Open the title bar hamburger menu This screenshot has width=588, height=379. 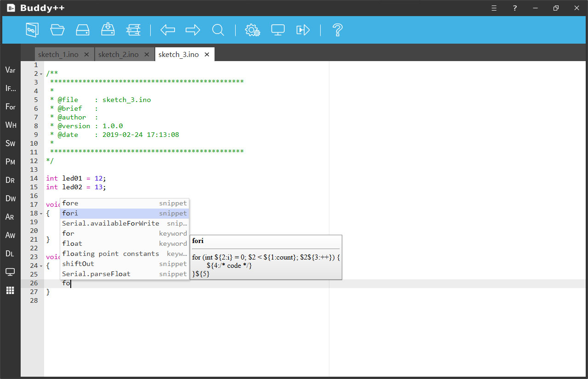tap(494, 8)
